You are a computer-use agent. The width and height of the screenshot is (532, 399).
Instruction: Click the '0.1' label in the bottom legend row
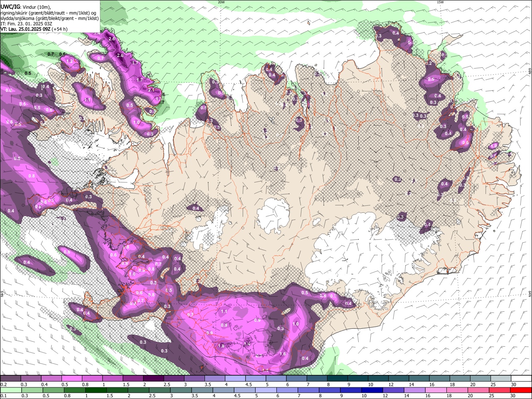pos(3,396)
